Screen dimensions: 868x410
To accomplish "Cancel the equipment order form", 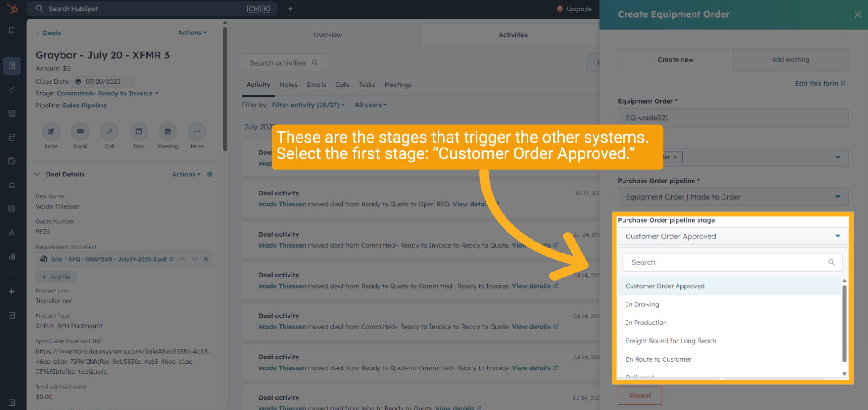I will click(x=640, y=395).
